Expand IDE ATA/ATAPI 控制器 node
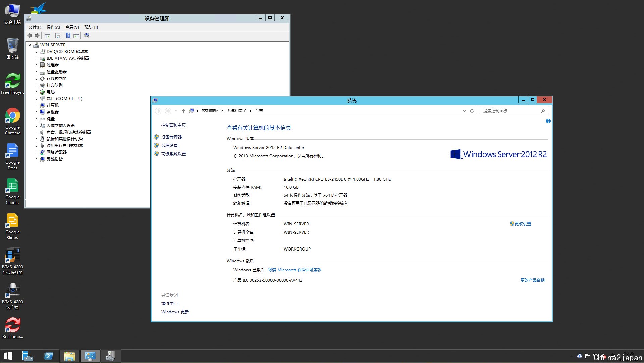The image size is (644, 363). tap(36, 58)
